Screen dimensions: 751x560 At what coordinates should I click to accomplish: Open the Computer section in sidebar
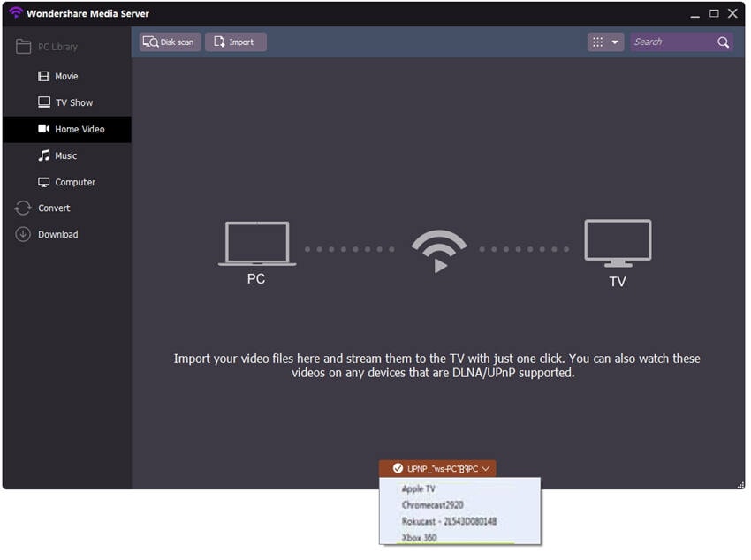point(66,182)
